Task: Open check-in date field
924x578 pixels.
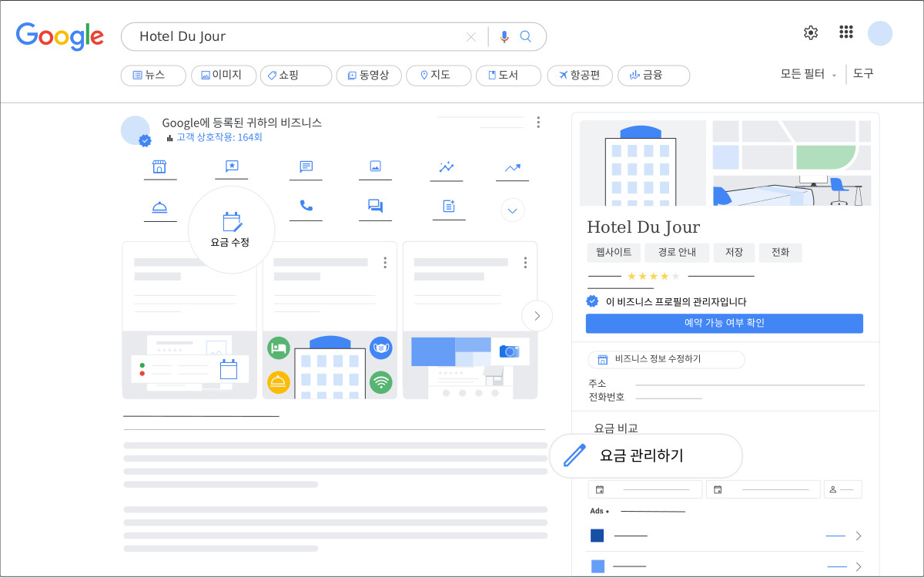Action: pos(645,489)
